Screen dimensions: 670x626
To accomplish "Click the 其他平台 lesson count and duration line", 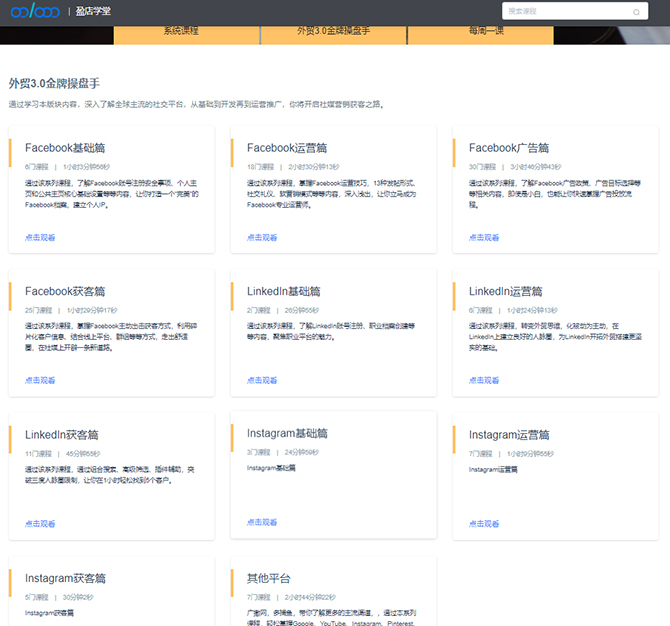I will pyautogui.click(x=291, y=597).
